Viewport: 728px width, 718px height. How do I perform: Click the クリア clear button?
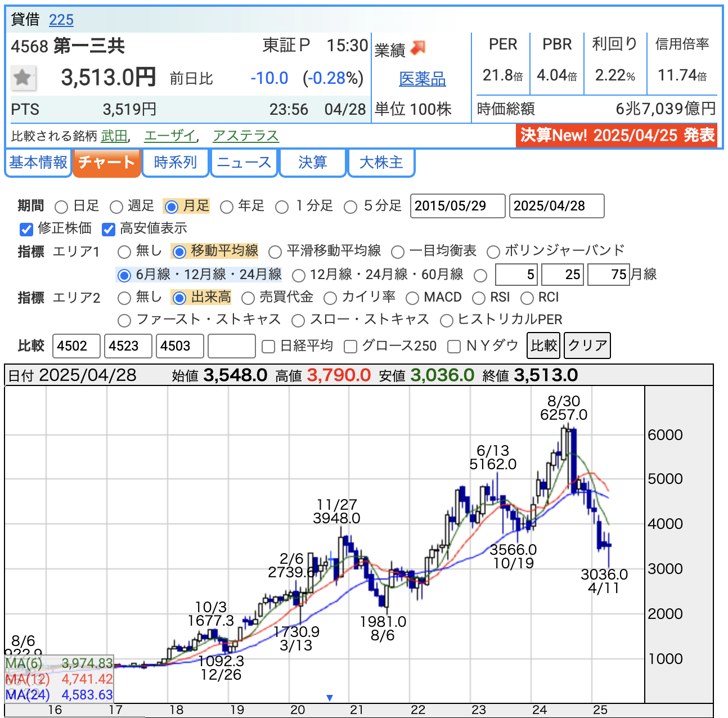tap(587, 345)
